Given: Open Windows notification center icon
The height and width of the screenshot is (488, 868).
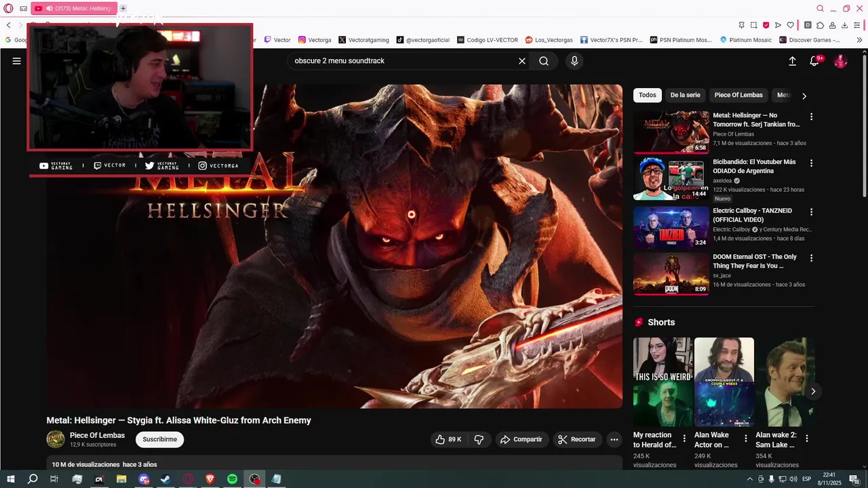Looking at the screenshot, I should pyautogui.click(x=854, y=479).
